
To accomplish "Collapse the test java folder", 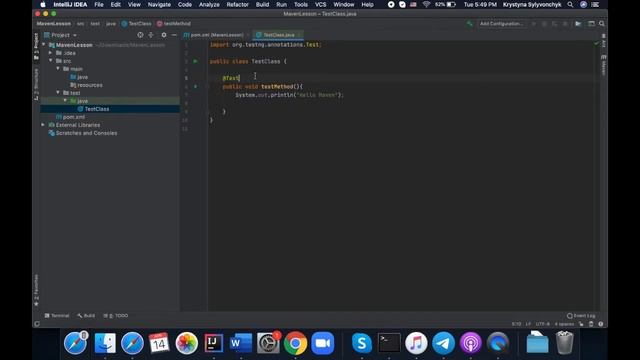I will pyautogui.click(x=65, y=101).
